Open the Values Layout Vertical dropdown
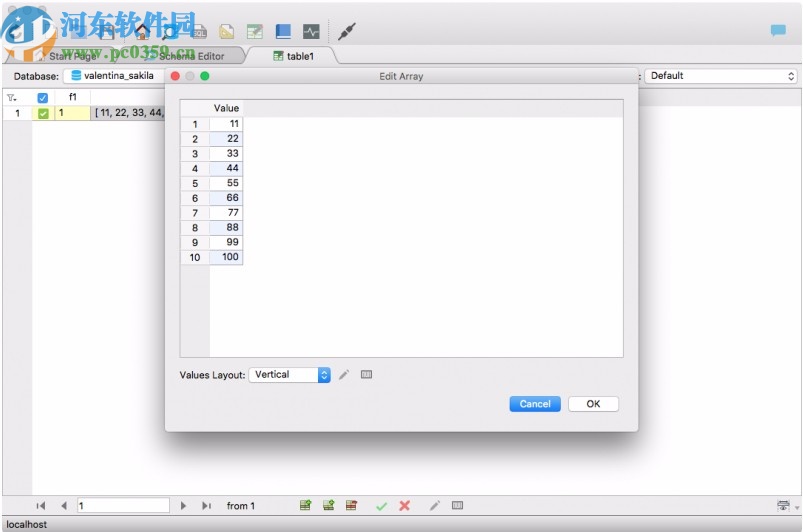 pyautogui.click(x=289, y=375)
